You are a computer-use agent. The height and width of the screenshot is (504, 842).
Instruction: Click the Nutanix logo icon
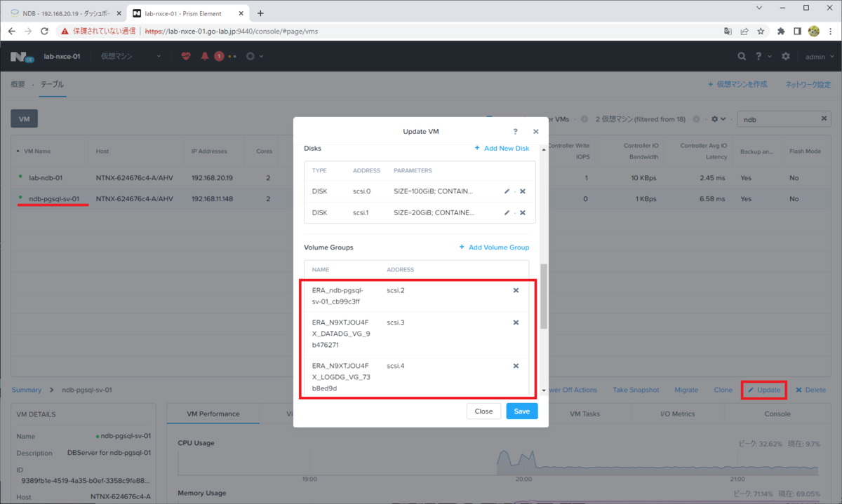point(22,56)
